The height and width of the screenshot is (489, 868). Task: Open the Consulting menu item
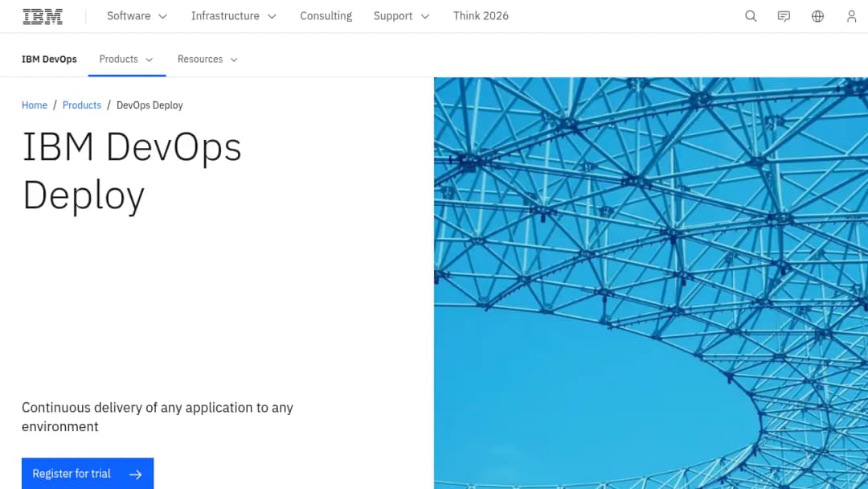[326, 16]
